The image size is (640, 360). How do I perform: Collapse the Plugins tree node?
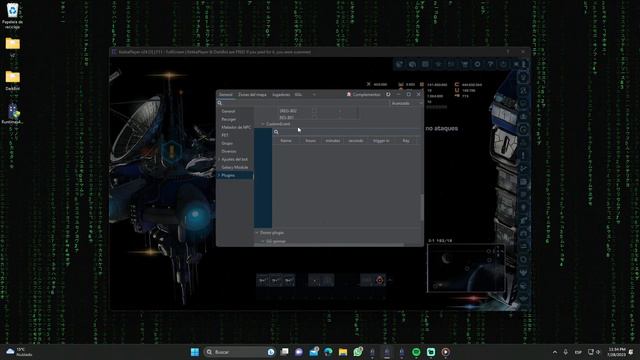point(219,175)
